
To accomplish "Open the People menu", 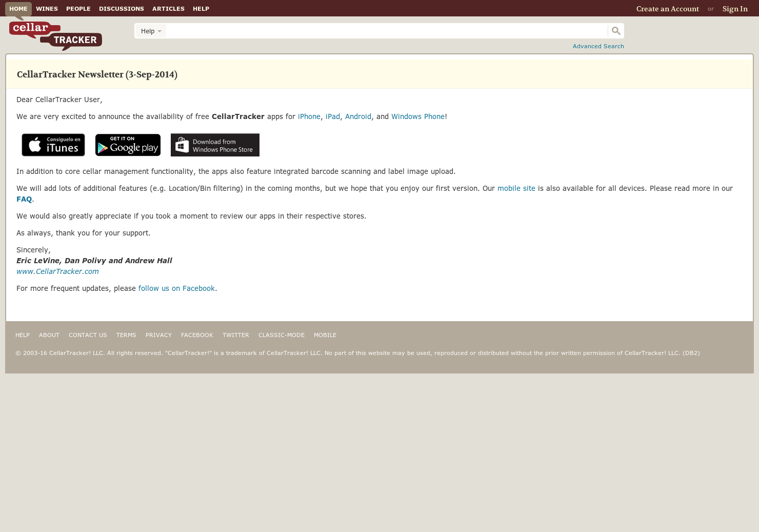I will tap(78, 9).
